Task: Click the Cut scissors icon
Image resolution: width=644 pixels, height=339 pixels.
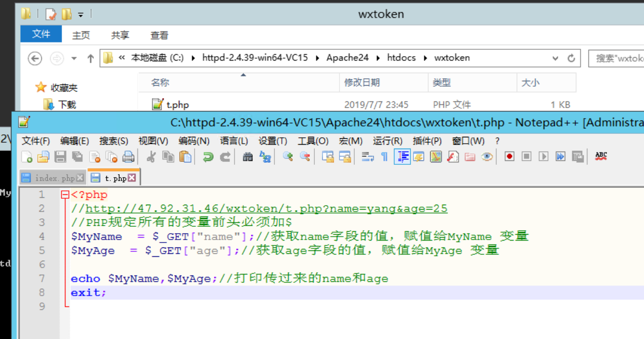Action: [152, 156]
